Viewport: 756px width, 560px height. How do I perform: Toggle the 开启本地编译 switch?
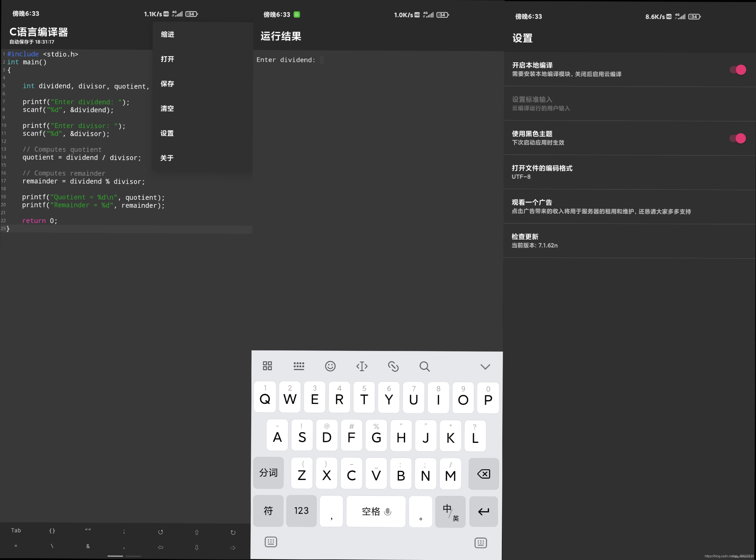pyautogui.click(x=738, y=70)
